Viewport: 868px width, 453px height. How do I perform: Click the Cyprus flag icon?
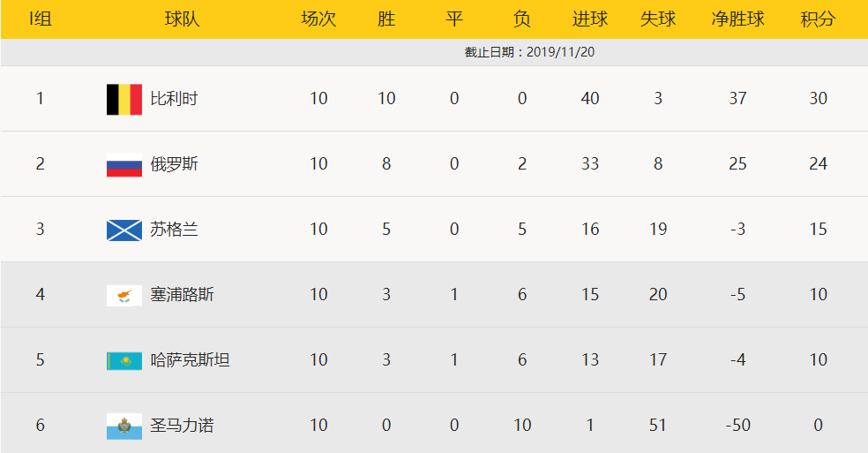[x=124, y=296]
